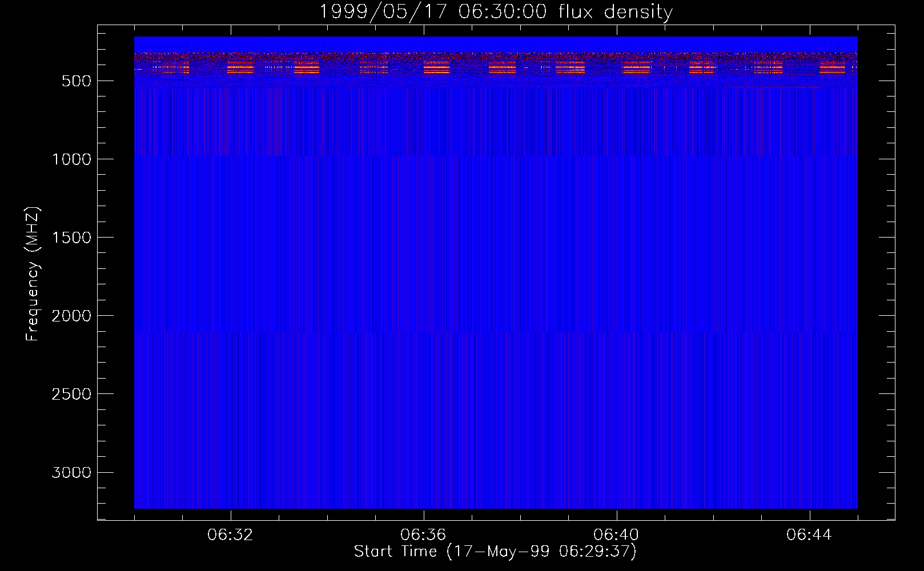The height and width of the screenshot is (571, 924).
Task: Click the 500 frequency tick label
Action: [77, 81]
